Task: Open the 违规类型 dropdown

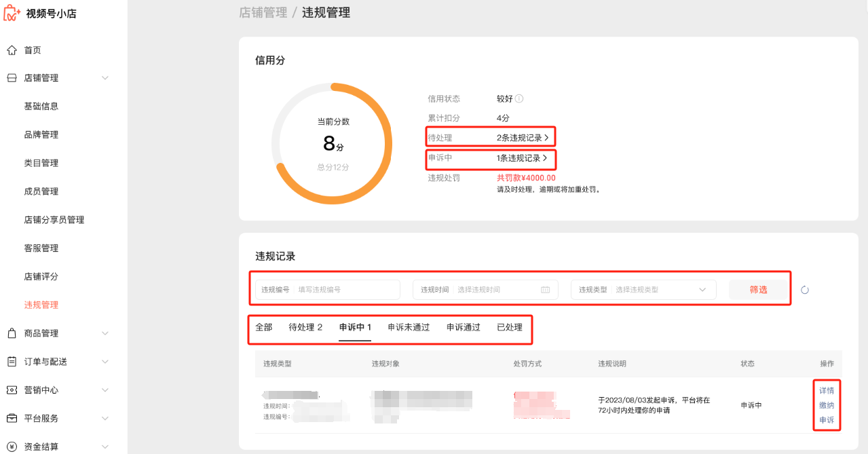Action: [643, 290]
